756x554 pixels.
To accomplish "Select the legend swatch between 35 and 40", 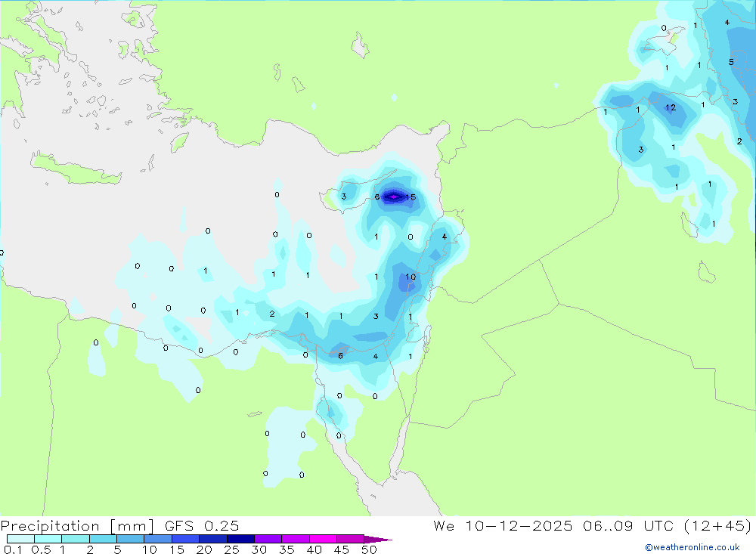I will pos(296,539).
